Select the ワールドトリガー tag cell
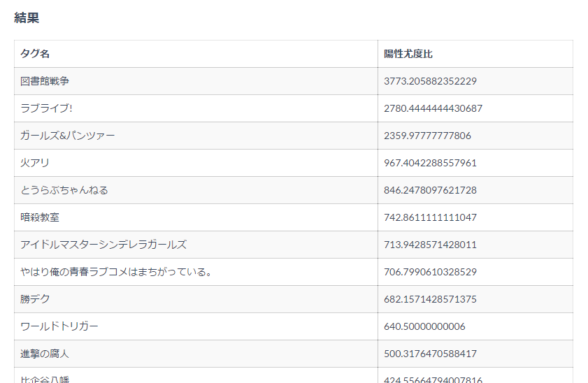The image size is (588, 383). point(196,327)
